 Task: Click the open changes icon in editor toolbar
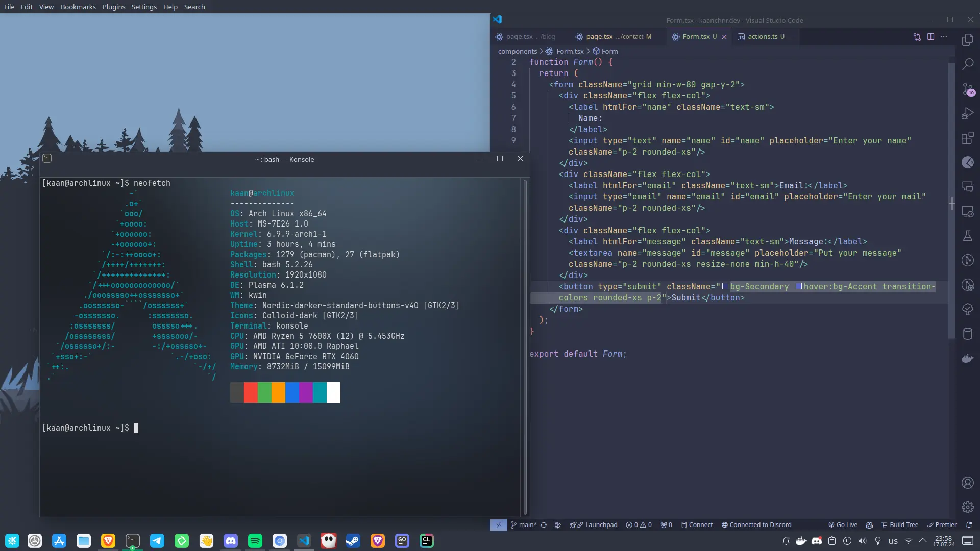tap(917, 37)
